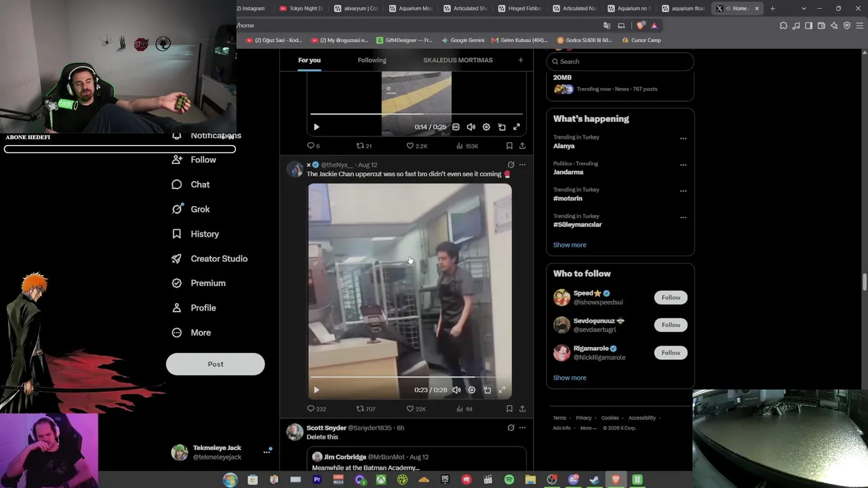The height and width of the screenshot is (488, 868).
Task: Open more options on Scott Snyder's post
Action: tap(522, 428)
